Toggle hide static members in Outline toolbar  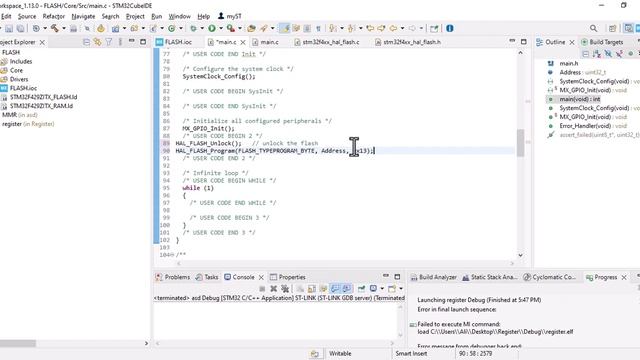[x=619, y=54]
